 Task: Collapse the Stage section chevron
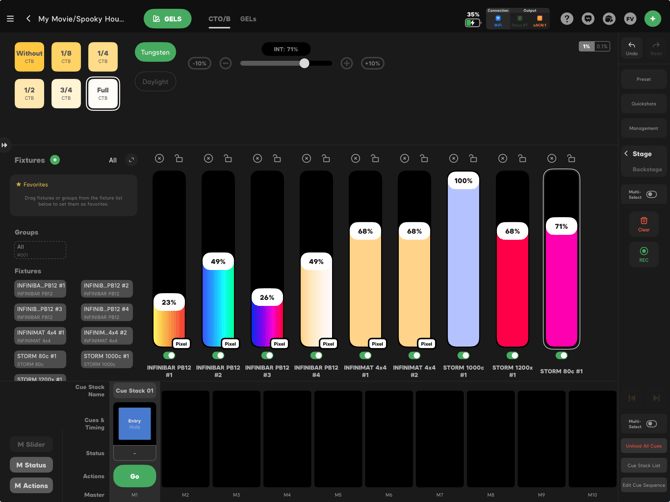tap(626, 153)
